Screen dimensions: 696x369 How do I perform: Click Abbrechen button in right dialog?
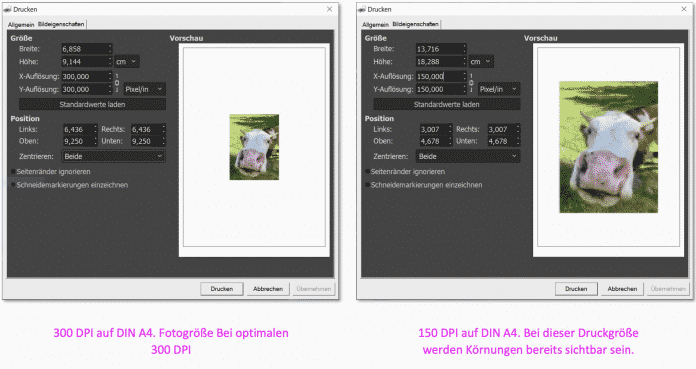(622, 289)
